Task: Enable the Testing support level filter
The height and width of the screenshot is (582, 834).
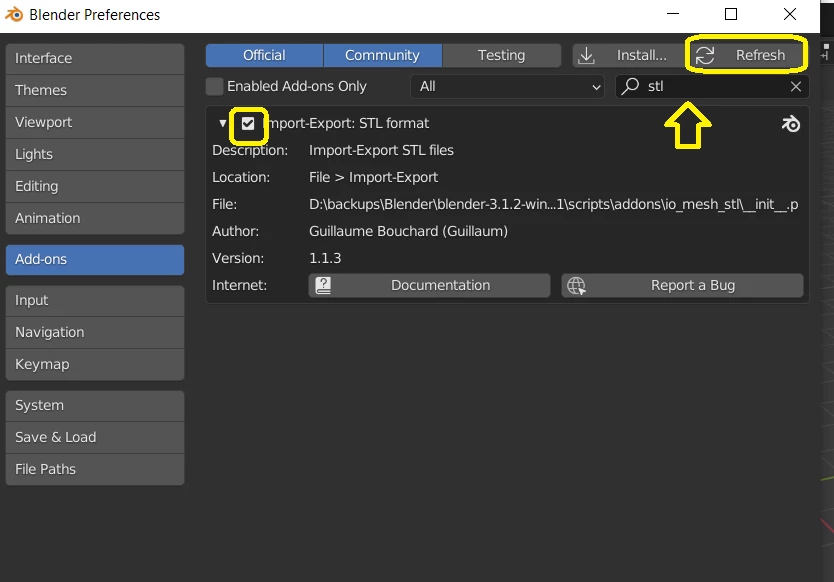Action: (502, 55)
